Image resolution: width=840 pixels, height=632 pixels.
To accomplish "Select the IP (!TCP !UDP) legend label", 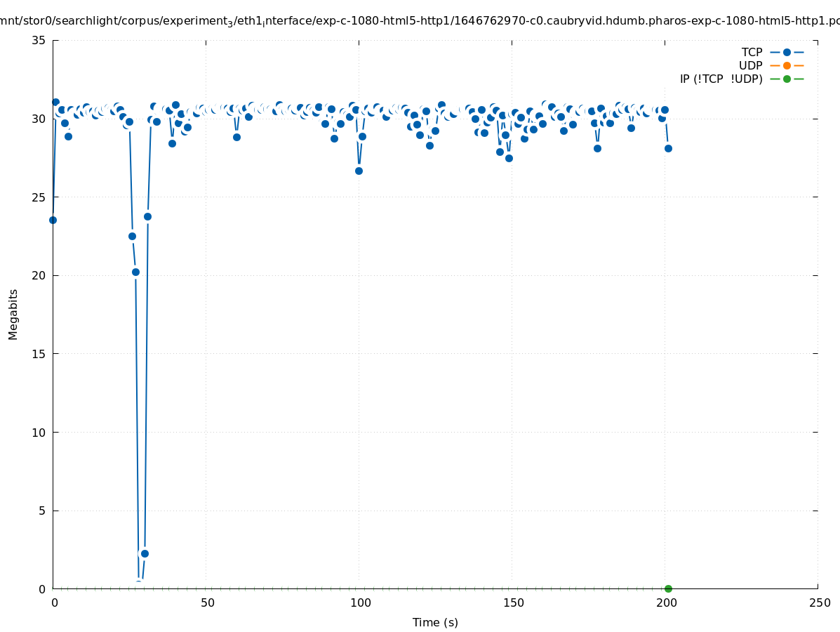I will pos(721,79).
